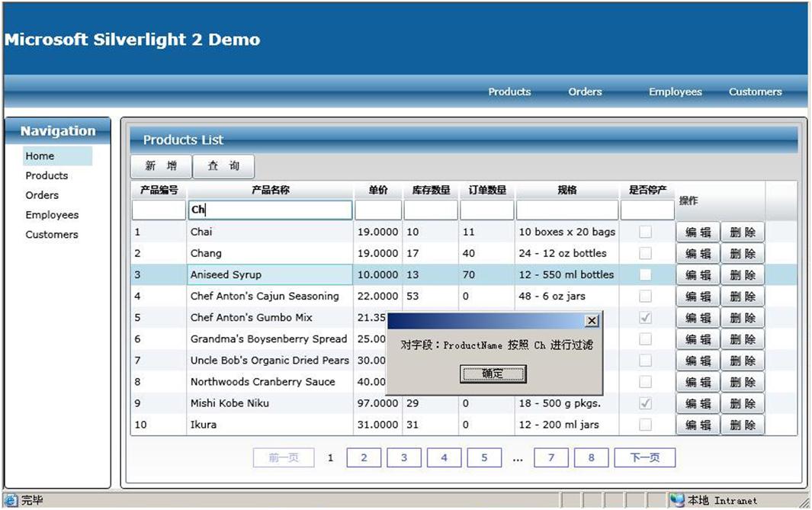This screenshot has width=812, height=510.
Task: Toggle discontinued checkbox for Mishi Kobe Niku
Action: [646, 403]
